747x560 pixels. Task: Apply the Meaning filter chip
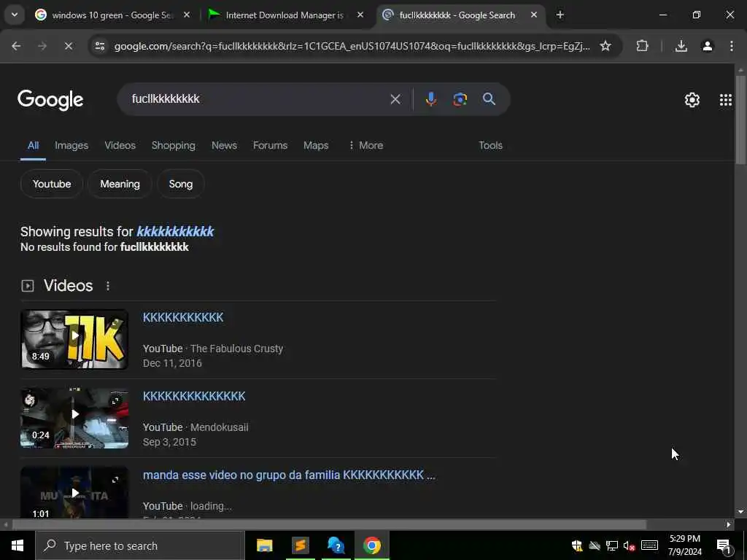click(120, 184)
